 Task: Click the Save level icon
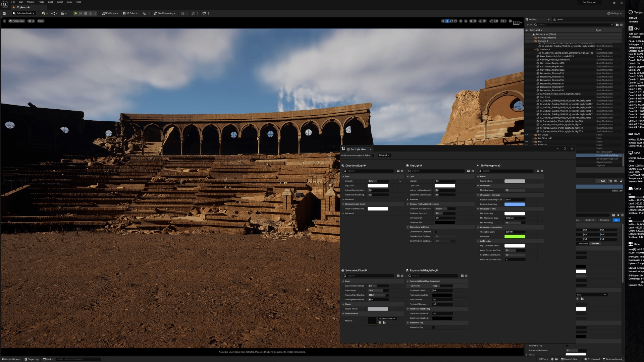[4, 13]
